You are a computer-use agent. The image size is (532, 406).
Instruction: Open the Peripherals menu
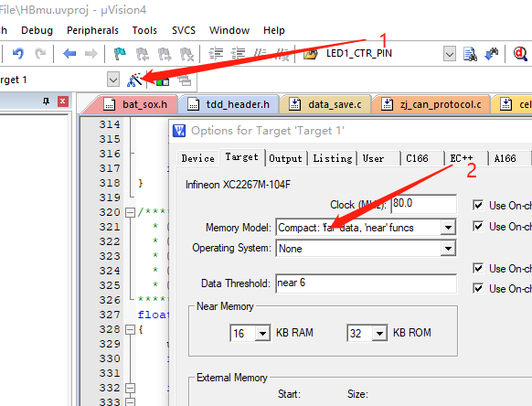[x=92, y=30]
